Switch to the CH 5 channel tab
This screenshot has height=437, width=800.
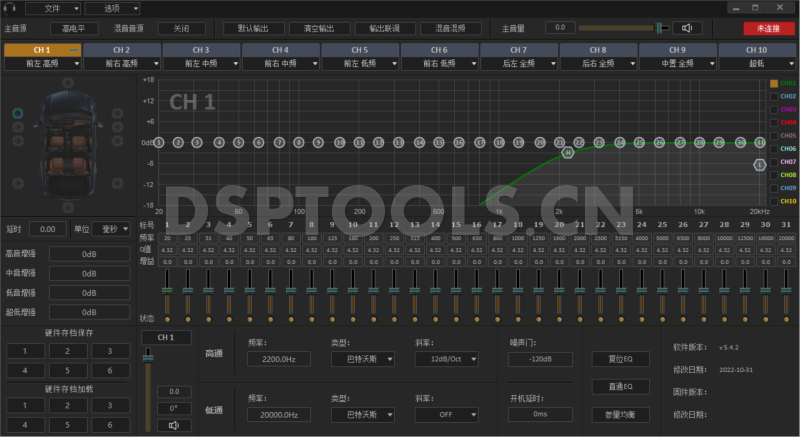[359, 49]
